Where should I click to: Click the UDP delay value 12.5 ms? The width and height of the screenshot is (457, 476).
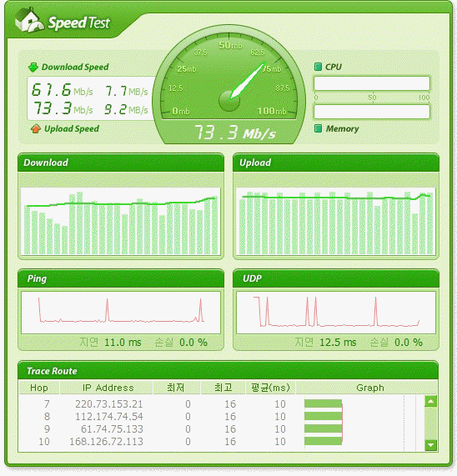tap(338, 343)
